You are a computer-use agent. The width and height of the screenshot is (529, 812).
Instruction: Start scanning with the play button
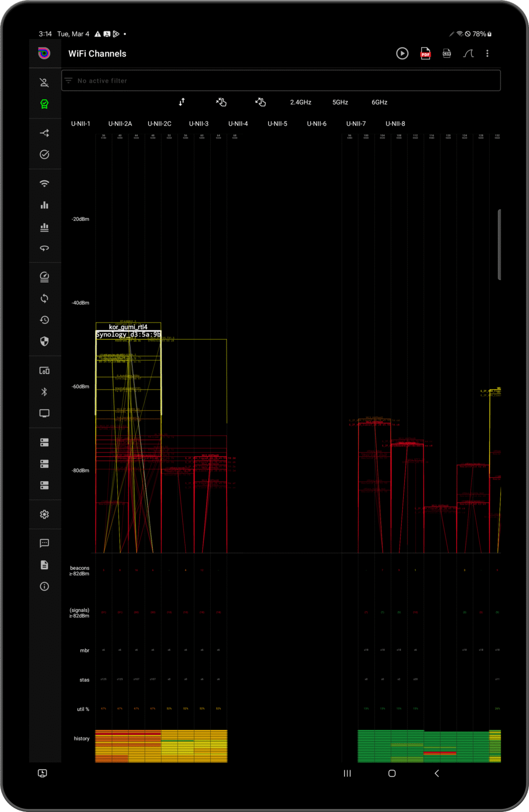pos(402,53)
